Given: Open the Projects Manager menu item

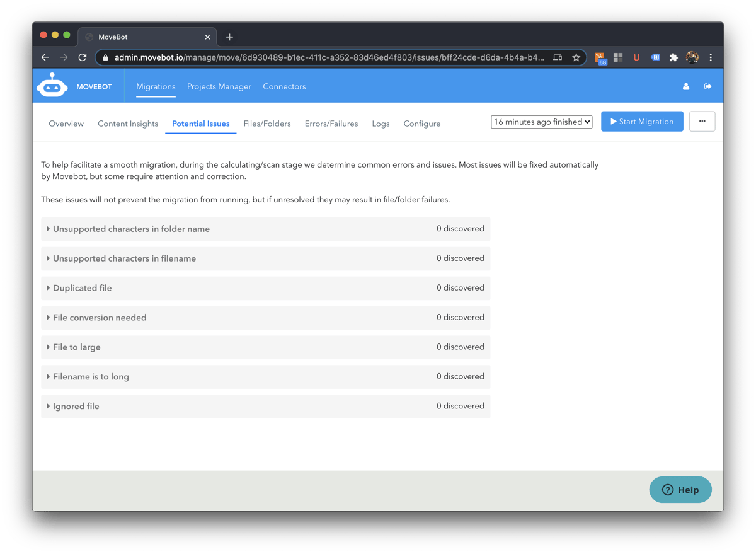Looking at the screenshot, I should pyautogui.click(x=219, y=86).
